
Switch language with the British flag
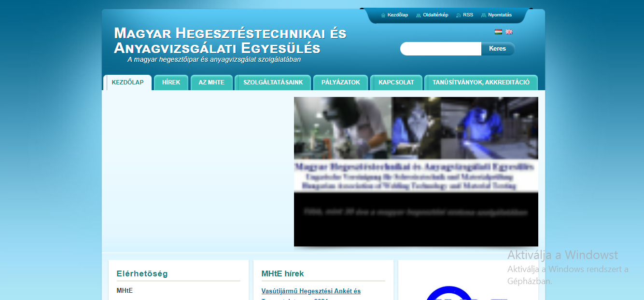coord(509,32)
